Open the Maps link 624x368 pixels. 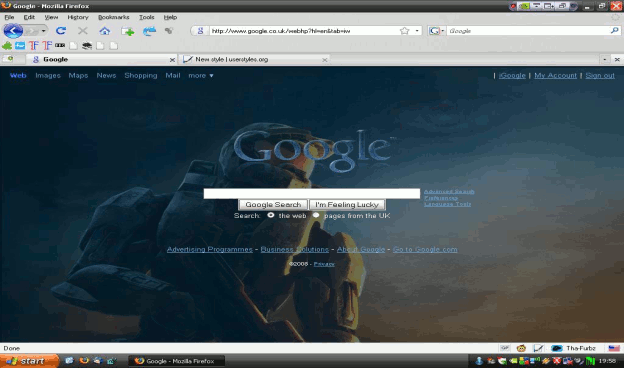(78, 75)
